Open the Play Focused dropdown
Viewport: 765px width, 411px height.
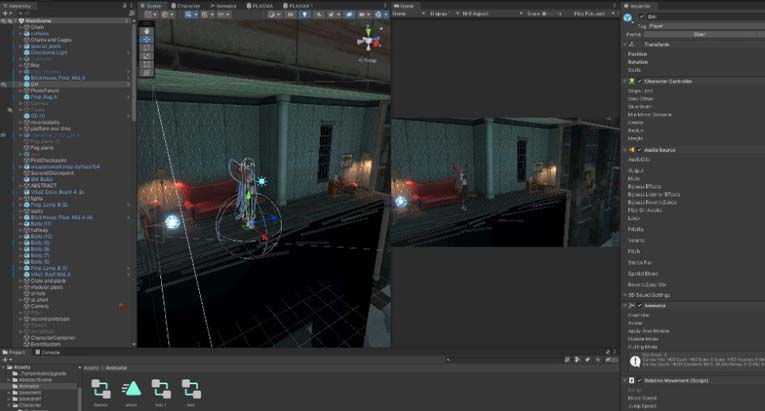click(593, 14)
